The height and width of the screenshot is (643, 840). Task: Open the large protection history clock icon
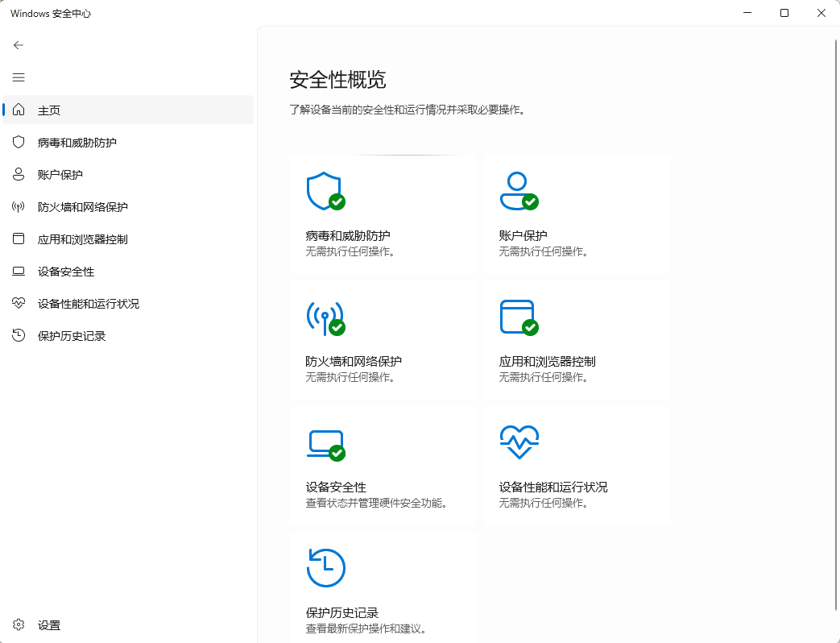[325, 568]
